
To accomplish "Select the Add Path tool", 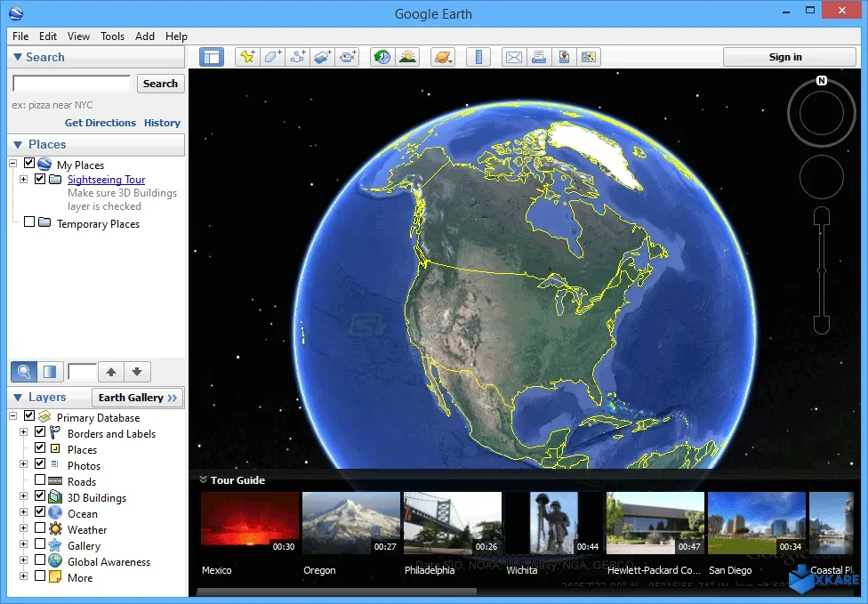I will (x=297, y=56).
